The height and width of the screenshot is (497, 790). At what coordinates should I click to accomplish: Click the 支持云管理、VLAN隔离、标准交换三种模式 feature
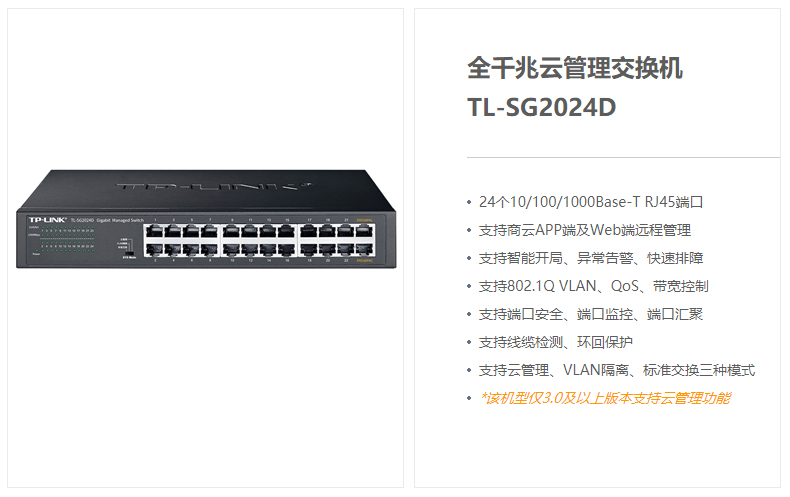(617, 370)
